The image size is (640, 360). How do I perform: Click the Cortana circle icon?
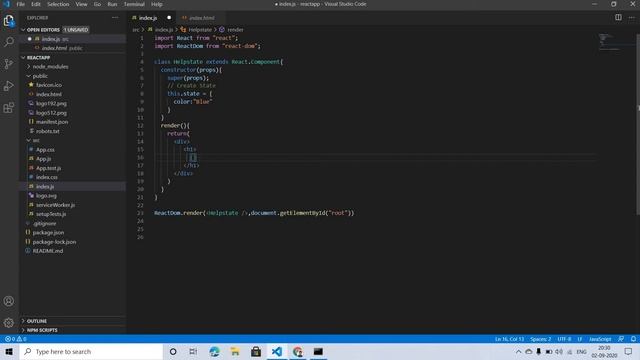[173, 351]
